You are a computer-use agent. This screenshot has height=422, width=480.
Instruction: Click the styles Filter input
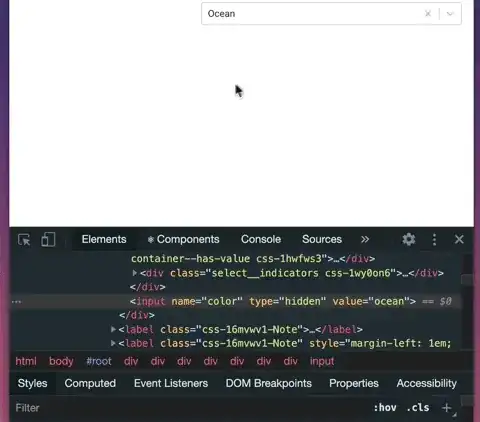(x=190, y=408)
